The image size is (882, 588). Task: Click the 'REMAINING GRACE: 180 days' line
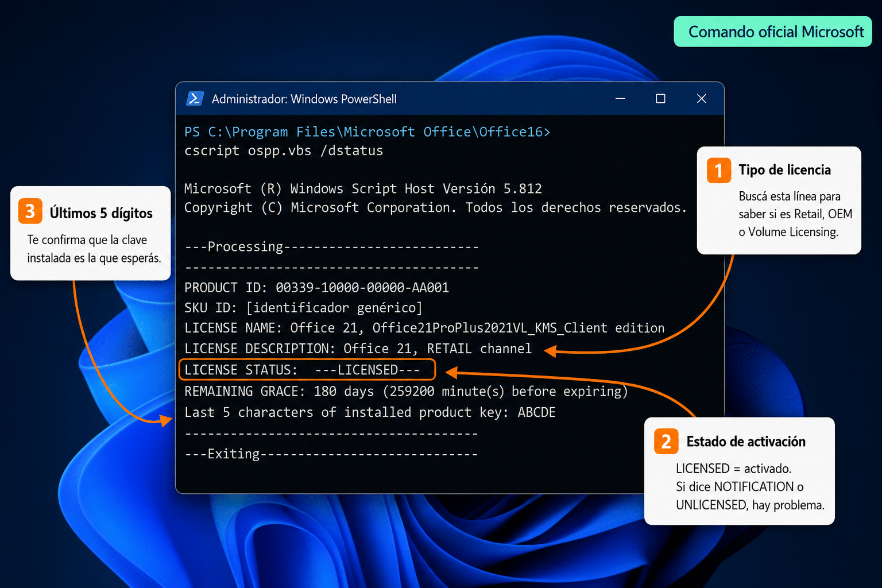406,391
